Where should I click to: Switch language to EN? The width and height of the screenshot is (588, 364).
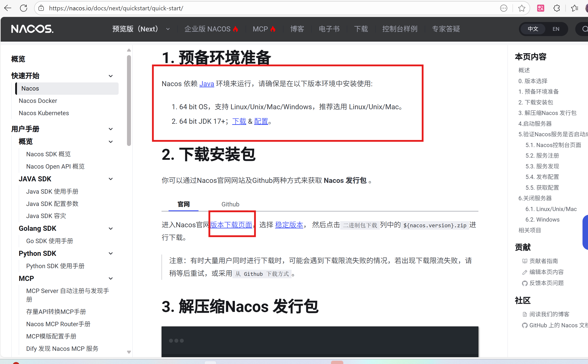point(556,29)
